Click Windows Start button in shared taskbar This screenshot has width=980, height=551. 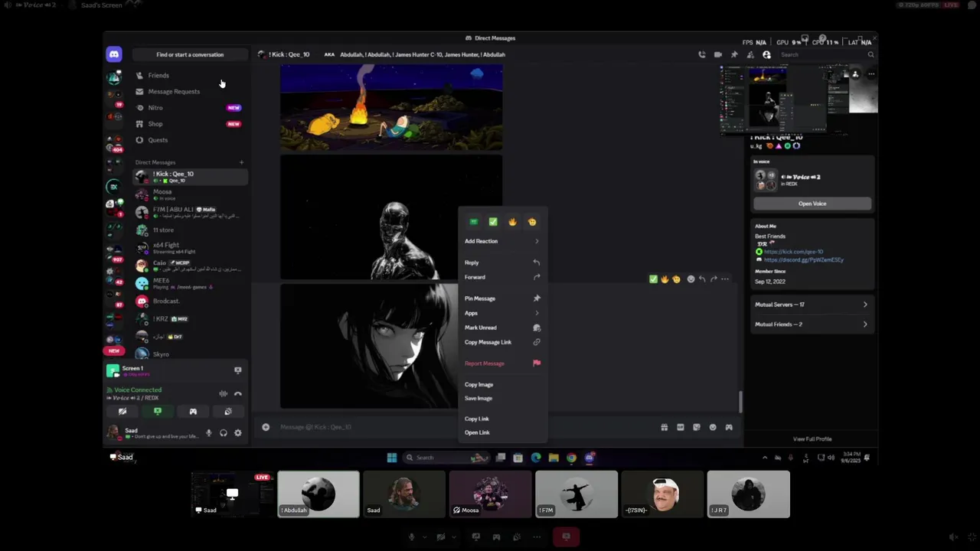pyautogui.click(x=392, y=458)
